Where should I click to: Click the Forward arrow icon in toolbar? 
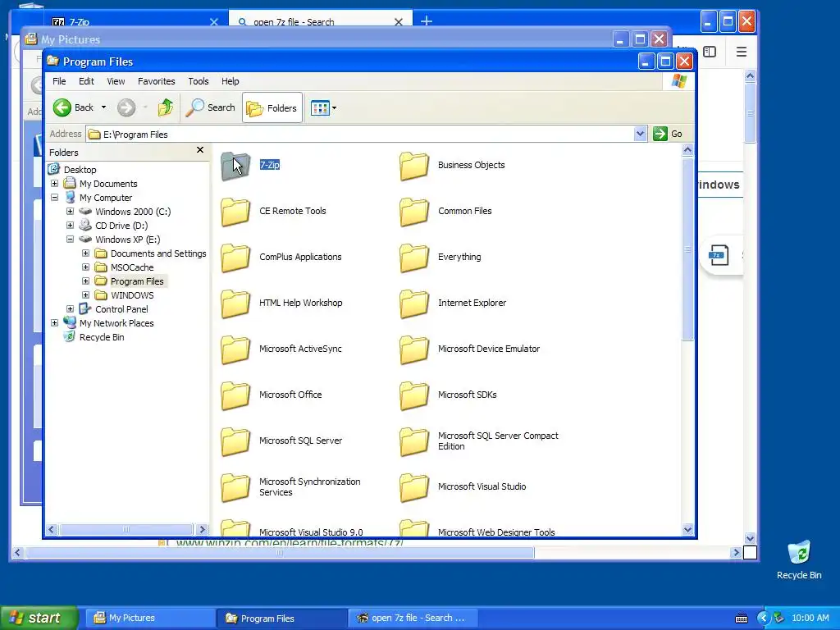(x=126, y=107)
